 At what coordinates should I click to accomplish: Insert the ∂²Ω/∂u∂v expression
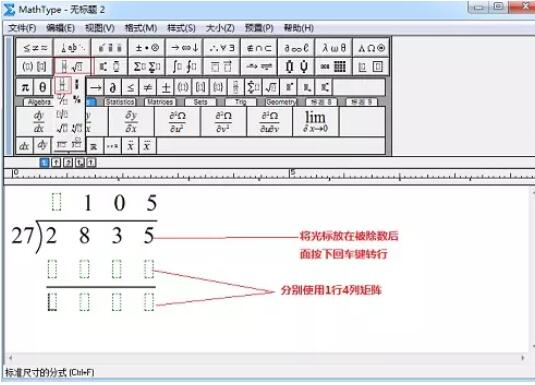(x=270, y=122)
